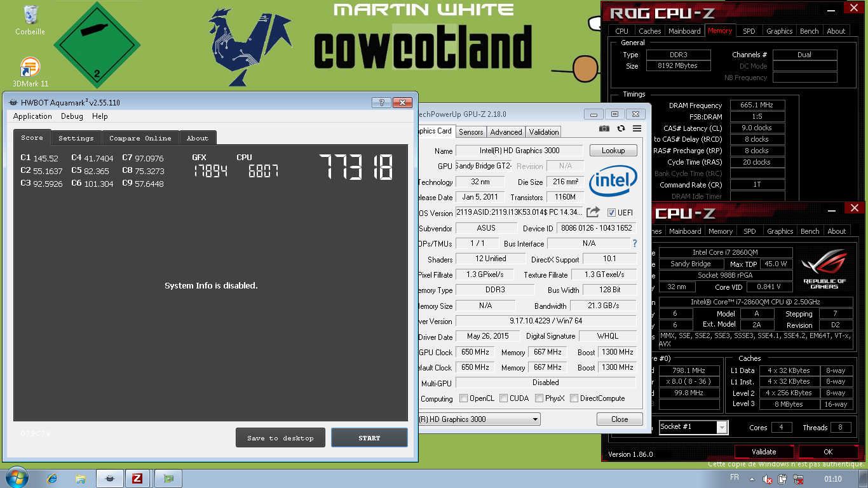Click the DRAM Frequency value 665.1 MHz
The width and height of the screenshot is (868, 488).
point(757,105)
